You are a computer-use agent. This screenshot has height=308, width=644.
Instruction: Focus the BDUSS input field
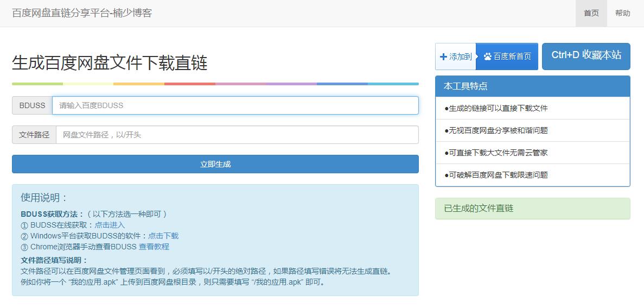pyautogui.click(x=235, y=105)
